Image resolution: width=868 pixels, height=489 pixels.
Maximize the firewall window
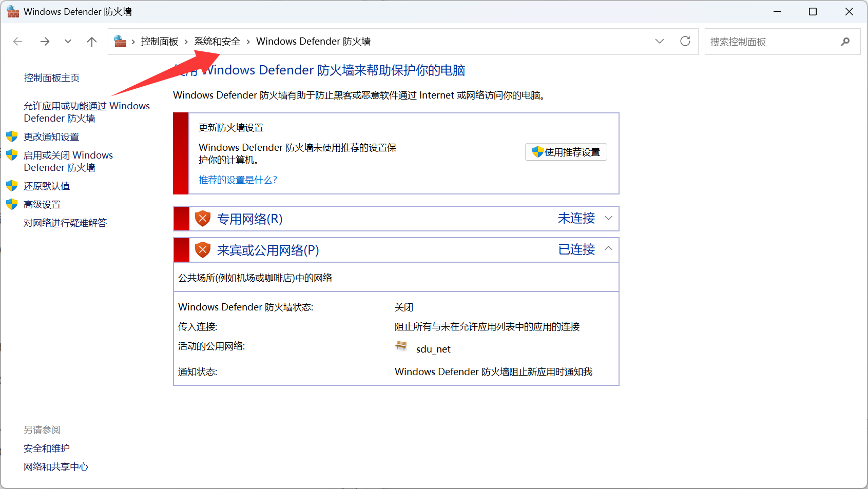tap(813, 11)
